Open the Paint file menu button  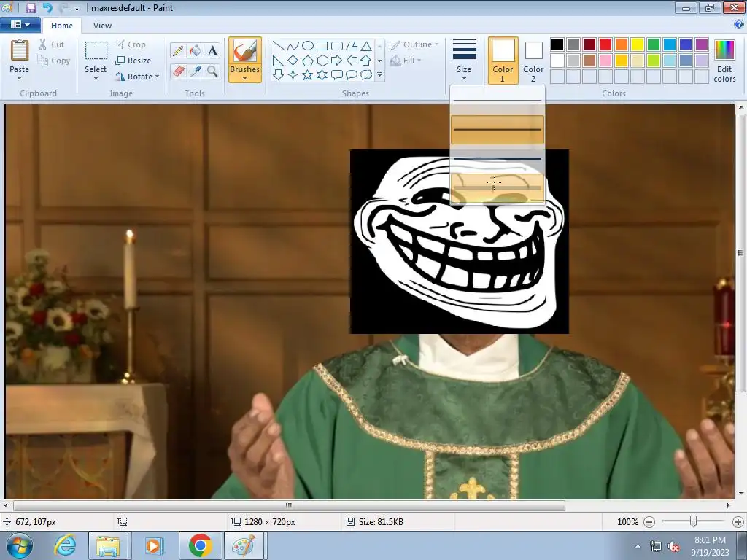[20, 24]
